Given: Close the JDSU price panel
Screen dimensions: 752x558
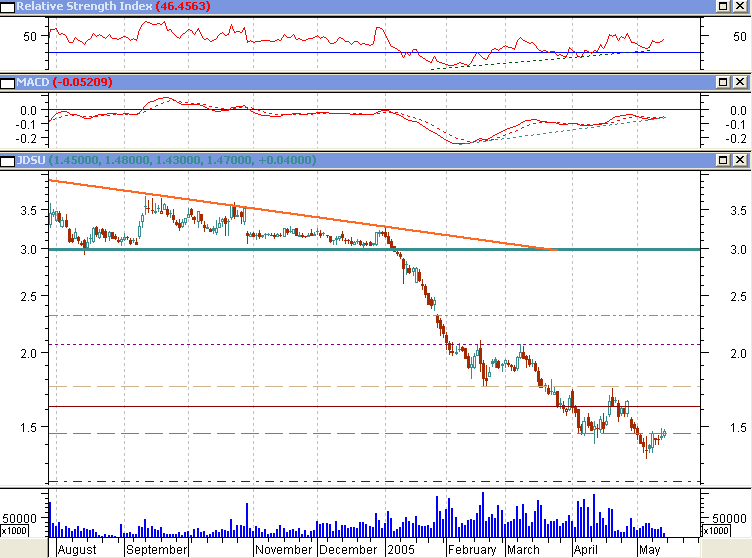Looking at the screenshot, I should [740, 160].
